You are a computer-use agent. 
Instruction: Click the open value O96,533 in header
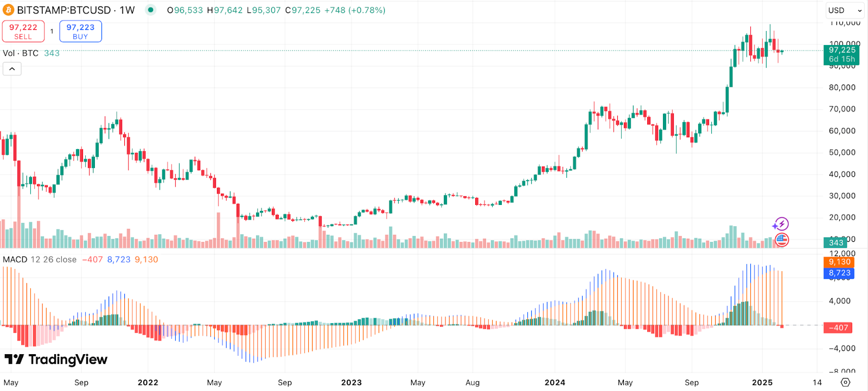click(185, 10)
